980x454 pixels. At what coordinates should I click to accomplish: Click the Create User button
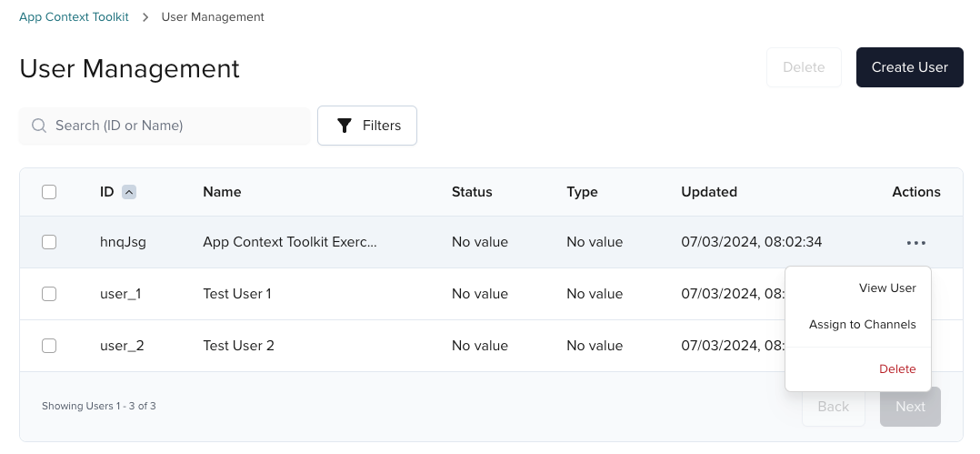click(909, 67)
